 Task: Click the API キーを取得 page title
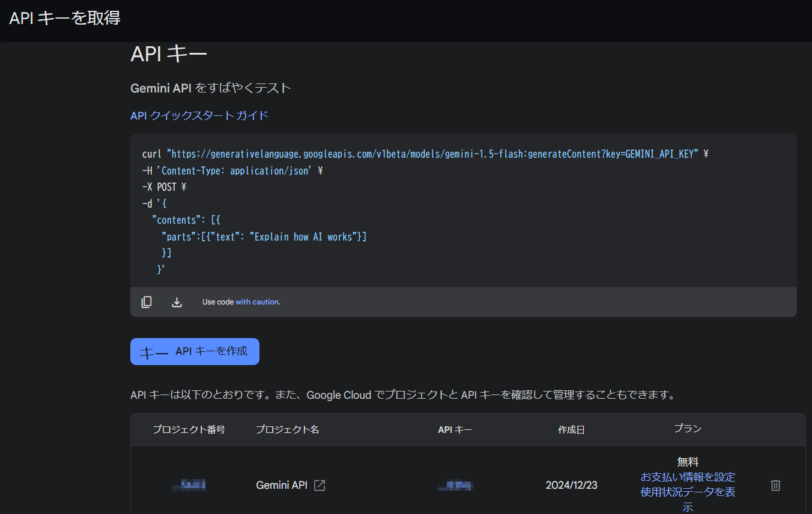click(65, 18)
